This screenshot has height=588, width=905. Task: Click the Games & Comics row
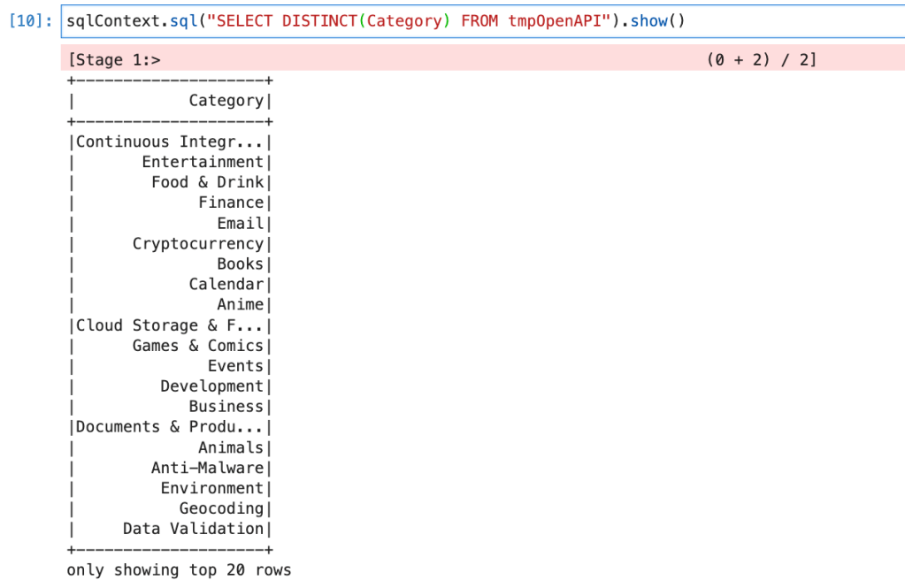(198, 346)
